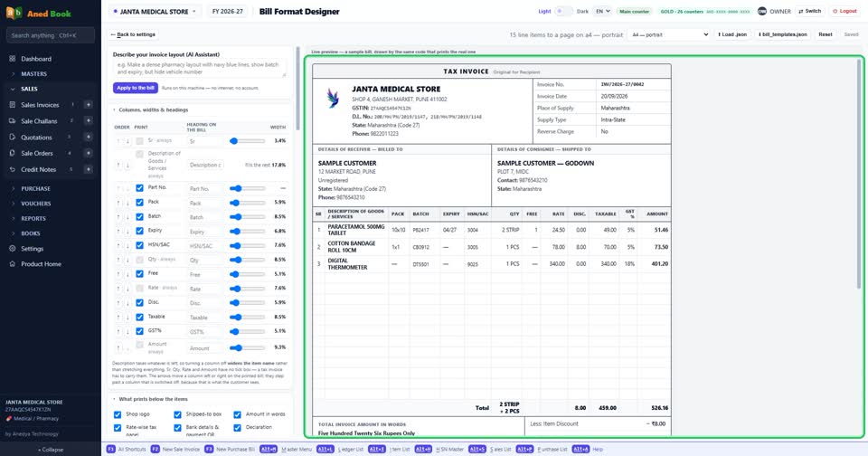Viewport: 868px width, 456px height.
Task: Switch the Light/Dark theme toggle
Action: tap(563, 11)
